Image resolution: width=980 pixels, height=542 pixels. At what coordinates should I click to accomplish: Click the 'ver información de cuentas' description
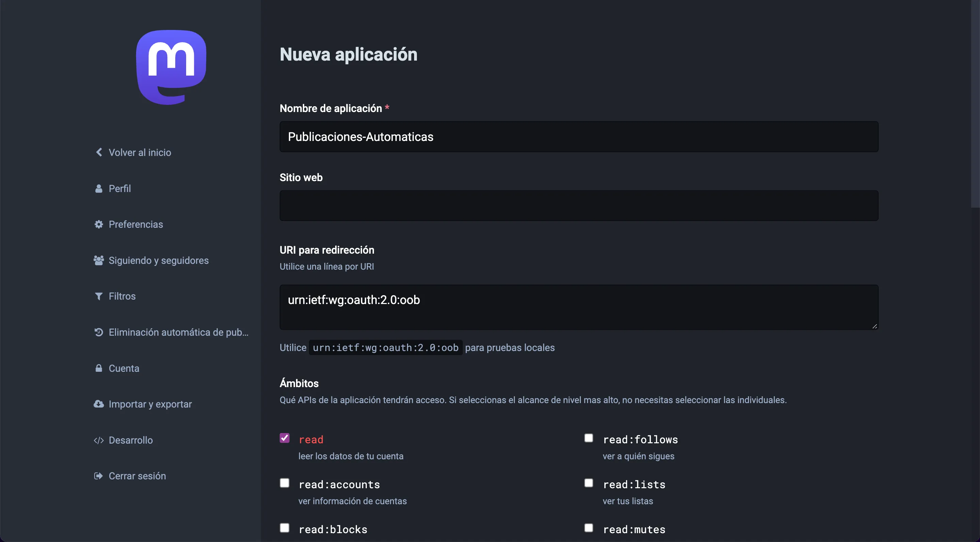coord(352,501)
